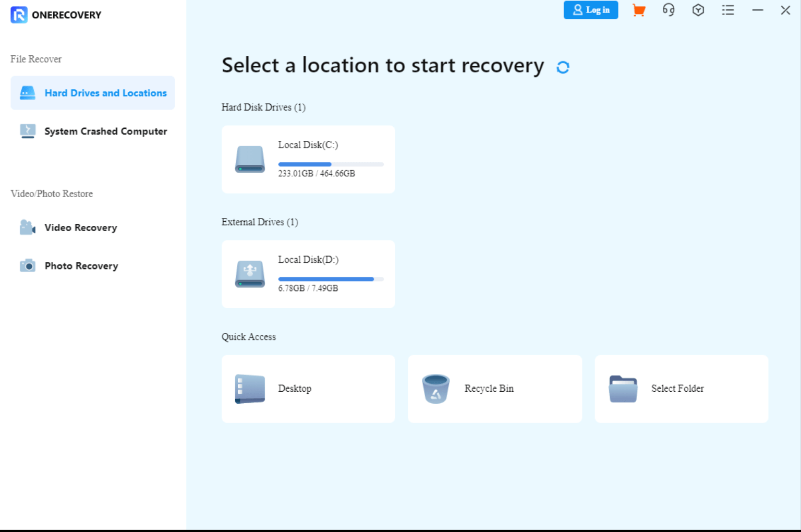Refresh the location list with the refresh button
Screen dimensions: 801x532
click(x=563, y=67)
